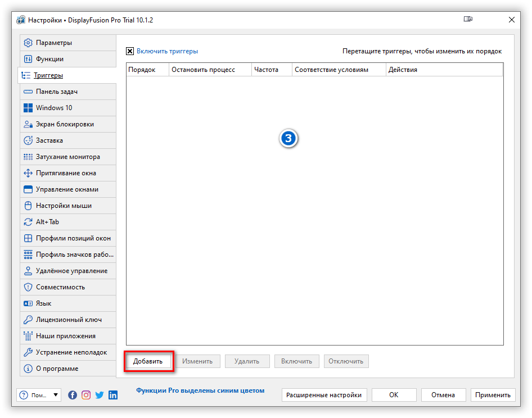Click the Изменить button
Image resolution: width=532 pixels, height=418 pixels.
[197, 361]
